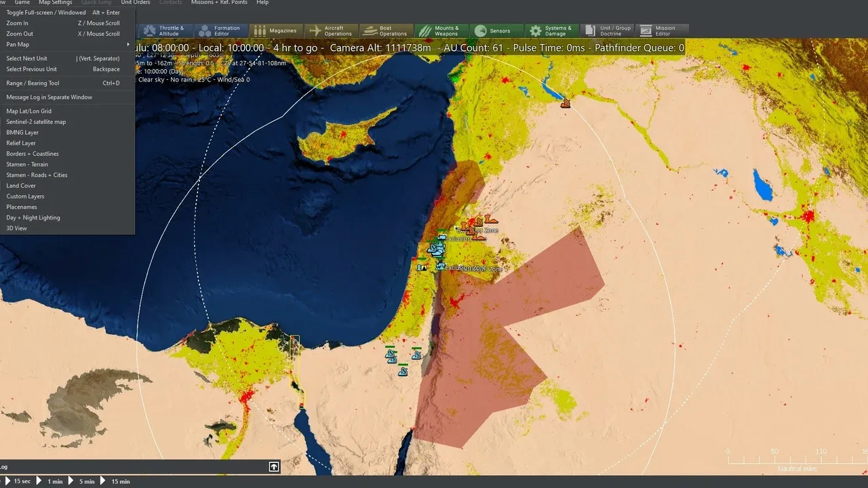Open Unit / Group Doctrine
Screen dimensions: 868x488
point(607,31)
